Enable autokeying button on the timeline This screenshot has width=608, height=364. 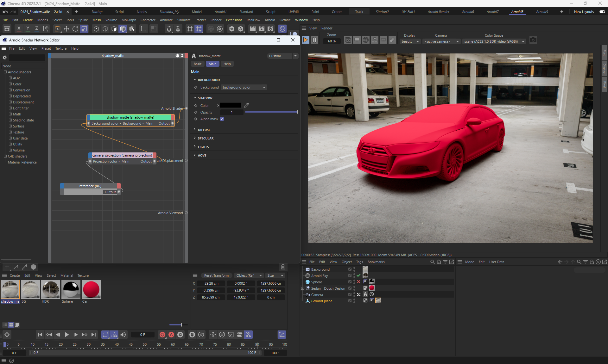coord(171,335)
